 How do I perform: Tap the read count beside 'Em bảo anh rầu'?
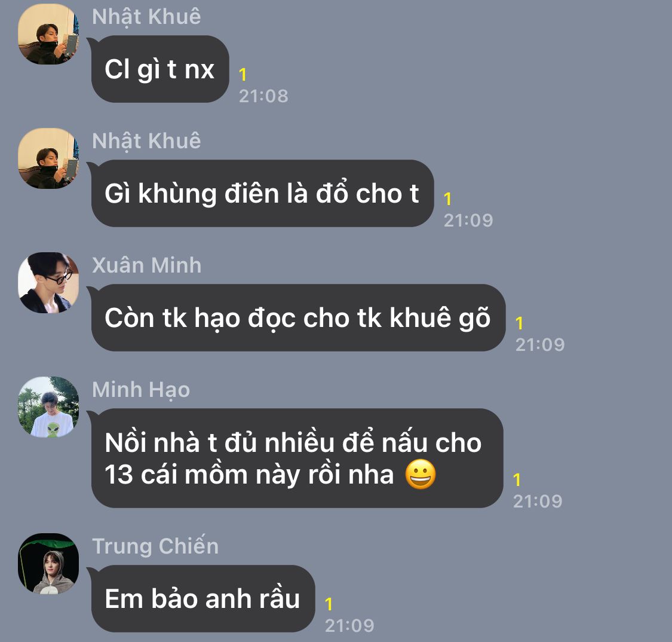pos(329,604)
